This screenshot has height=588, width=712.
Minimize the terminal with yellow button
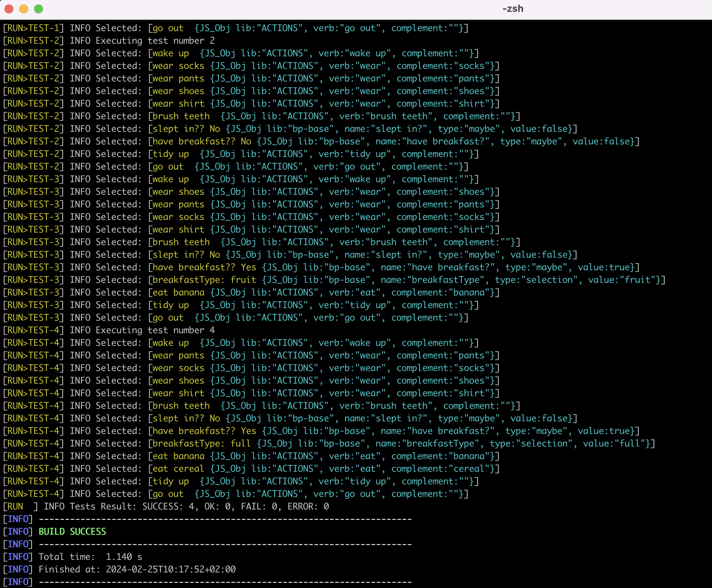tap(24, 9)
